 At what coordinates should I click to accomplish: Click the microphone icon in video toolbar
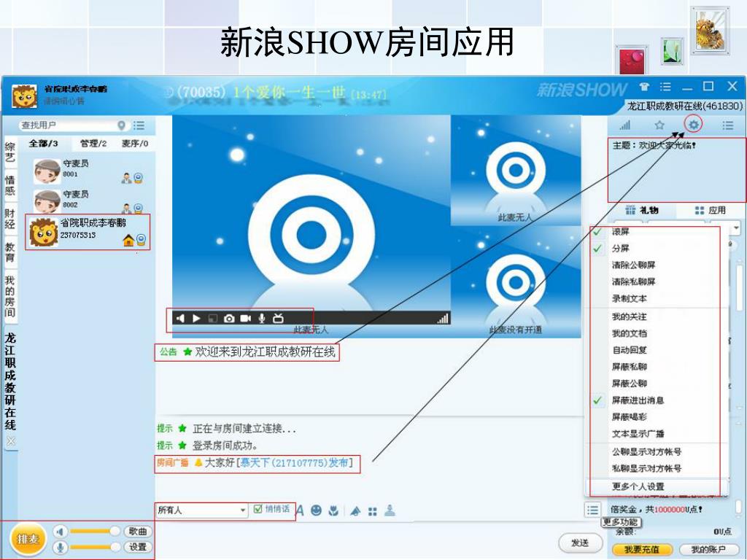[x=262, y=319]
